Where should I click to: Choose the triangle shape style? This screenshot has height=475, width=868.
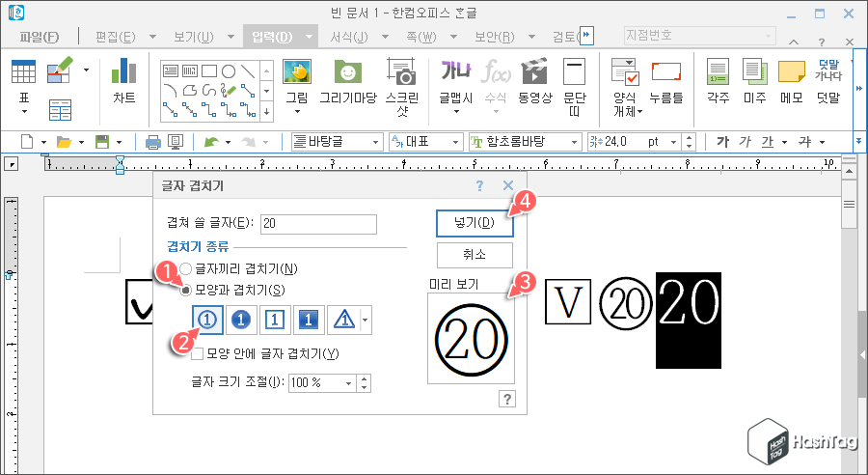click(x=343, y=320)
